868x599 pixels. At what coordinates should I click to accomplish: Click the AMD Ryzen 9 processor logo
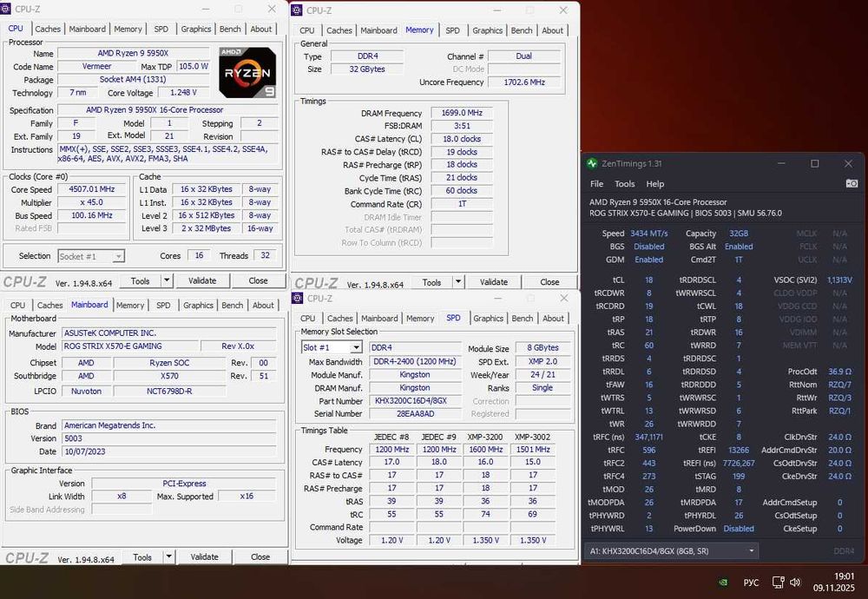coord(247,73)
